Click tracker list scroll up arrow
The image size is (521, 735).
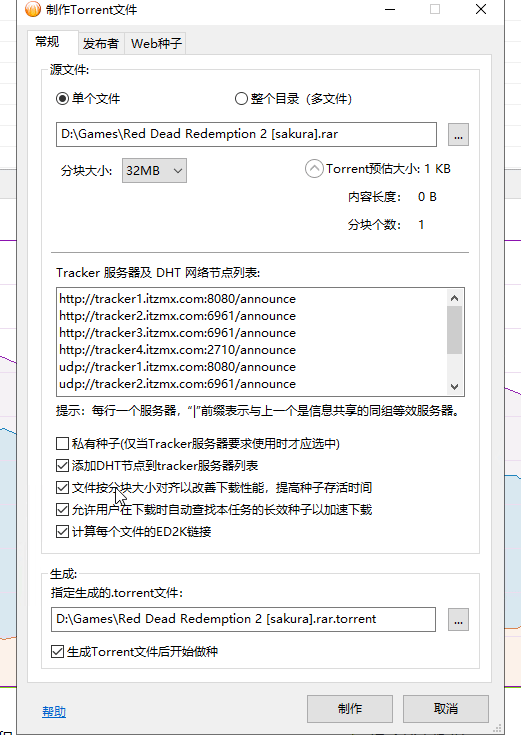pyautogui.click(x=454, y=298)
